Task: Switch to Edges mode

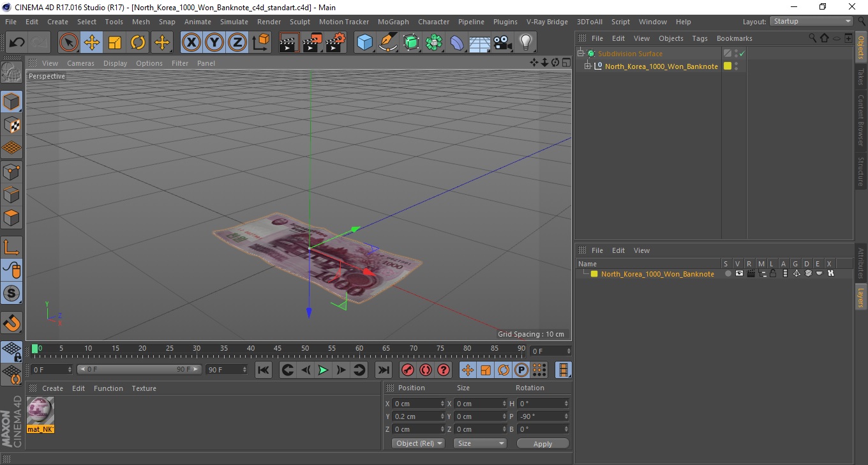Action: click(11, 194)
